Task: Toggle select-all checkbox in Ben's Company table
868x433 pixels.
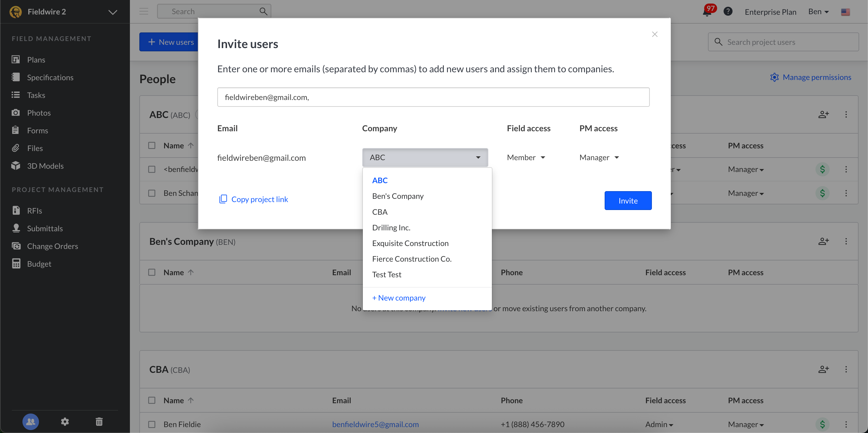Action: (x=152, y=272)
